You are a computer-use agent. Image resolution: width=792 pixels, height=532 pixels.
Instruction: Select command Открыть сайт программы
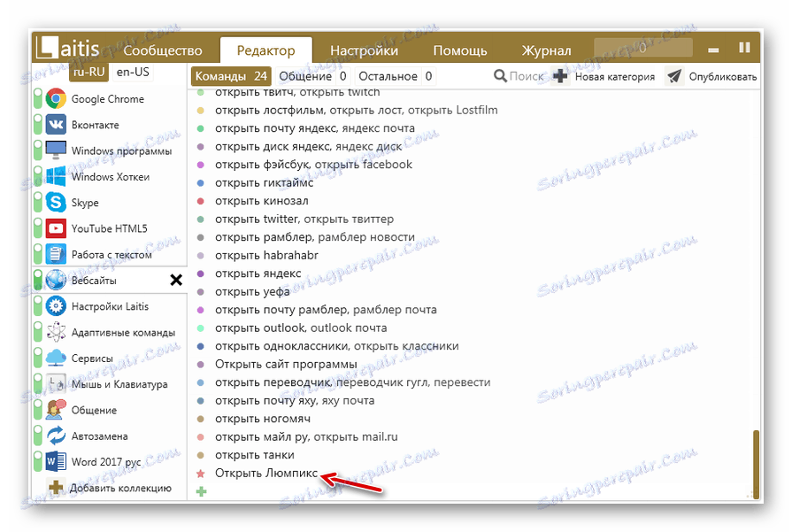286,365
